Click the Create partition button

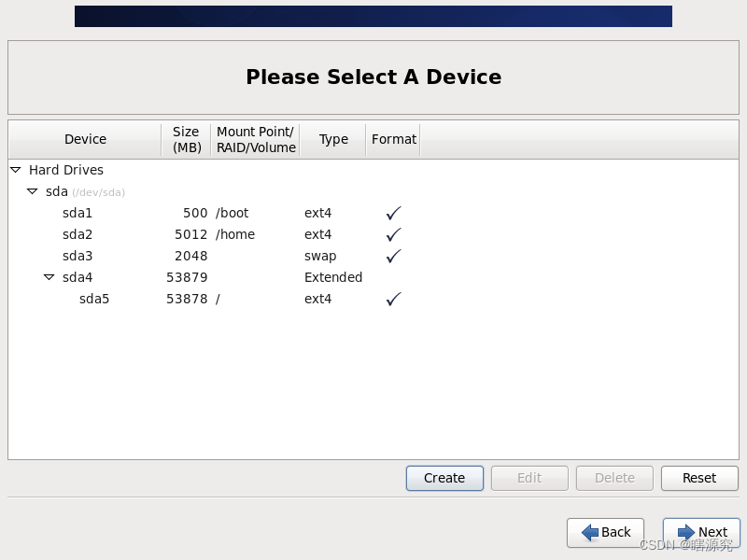click(x=444, y=478)
